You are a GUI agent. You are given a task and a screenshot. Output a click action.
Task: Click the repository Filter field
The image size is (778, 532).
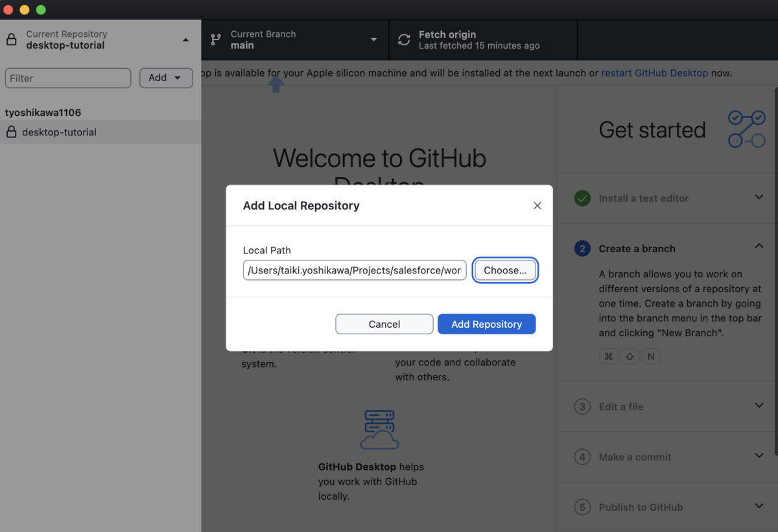68,78
